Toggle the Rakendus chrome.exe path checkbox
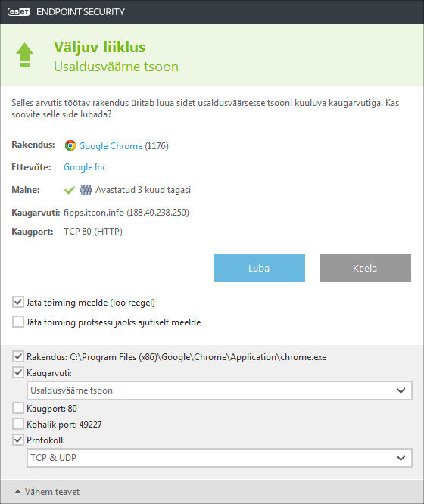 (x=18, y=356)
